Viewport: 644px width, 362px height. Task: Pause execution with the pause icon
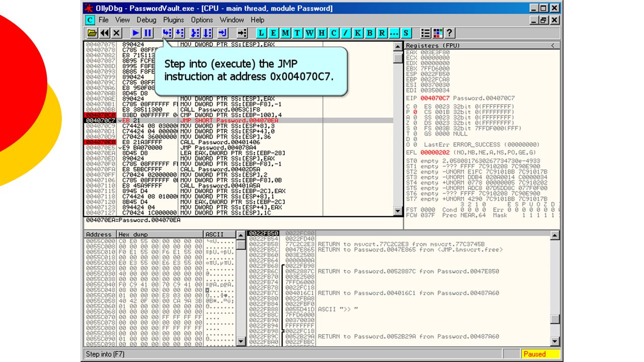[148, 33]
